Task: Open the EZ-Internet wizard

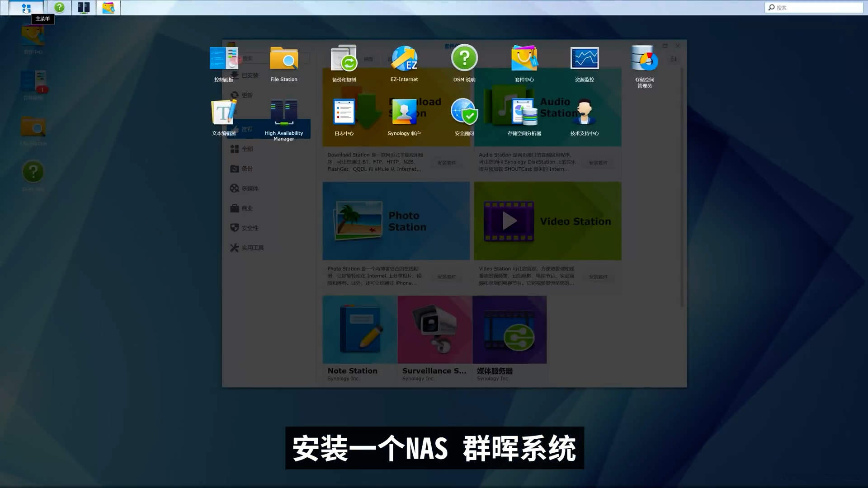Action: click(x=404, y=59)
